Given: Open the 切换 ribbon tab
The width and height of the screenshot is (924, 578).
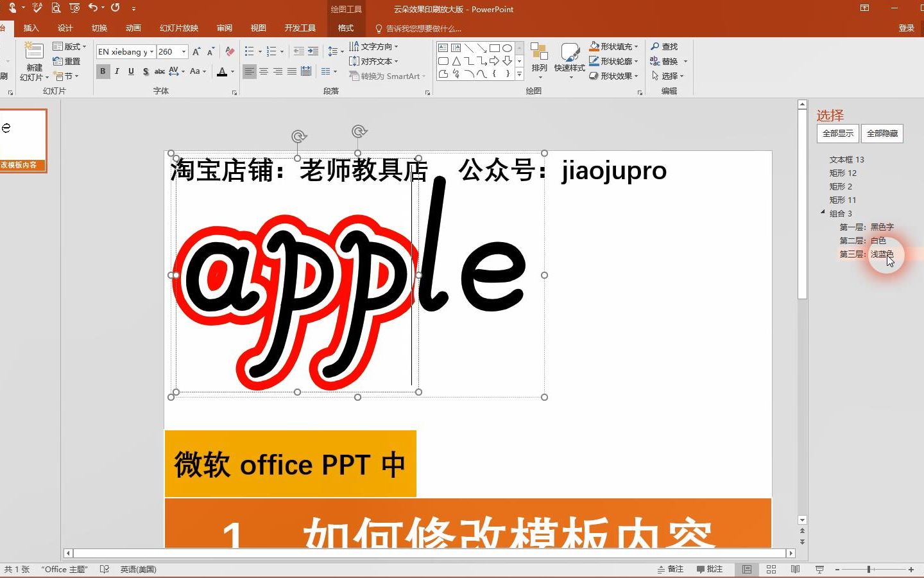Looking at the screenshot, I should click(99, 28).
